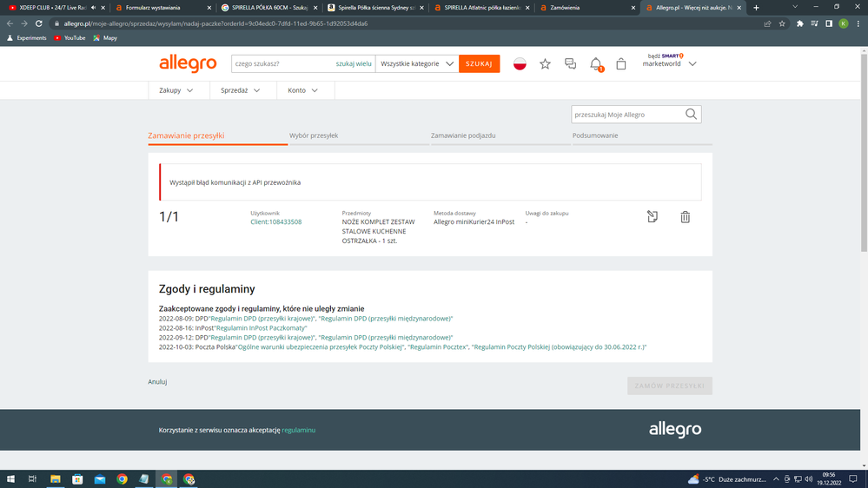This screenshot has width=868, height=488.
Task: Click the browser address bar URL
Action: click(215, 23)
